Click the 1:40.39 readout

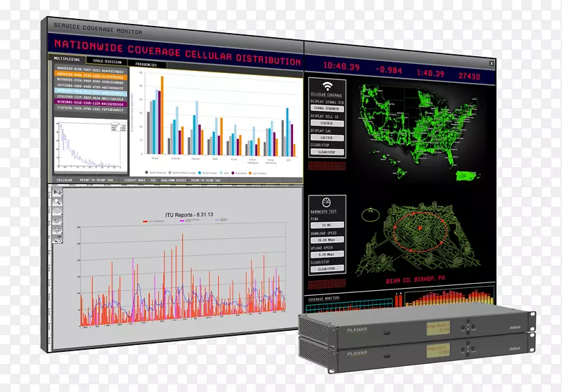click(x=430, y=74)
